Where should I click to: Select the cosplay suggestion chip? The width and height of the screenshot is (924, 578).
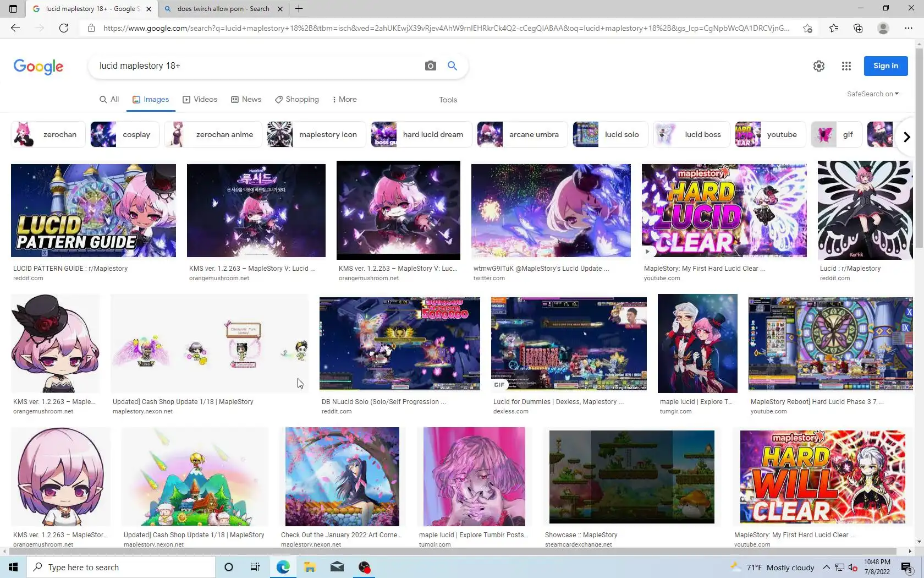[125, 134]
